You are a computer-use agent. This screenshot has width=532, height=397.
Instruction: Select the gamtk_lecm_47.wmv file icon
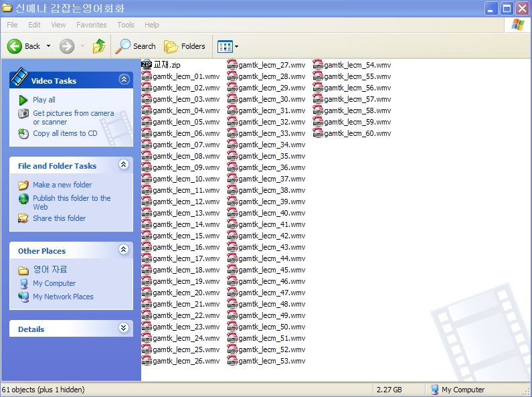tap(232, 293)
